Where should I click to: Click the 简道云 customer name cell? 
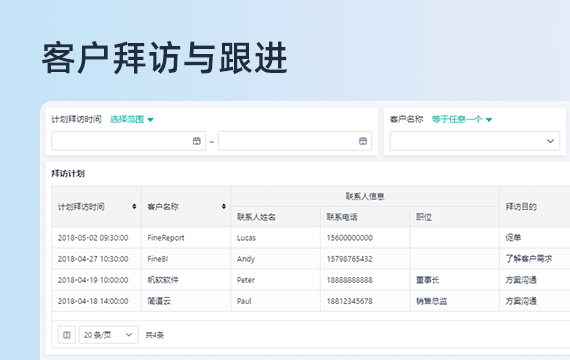pos(186,301)
